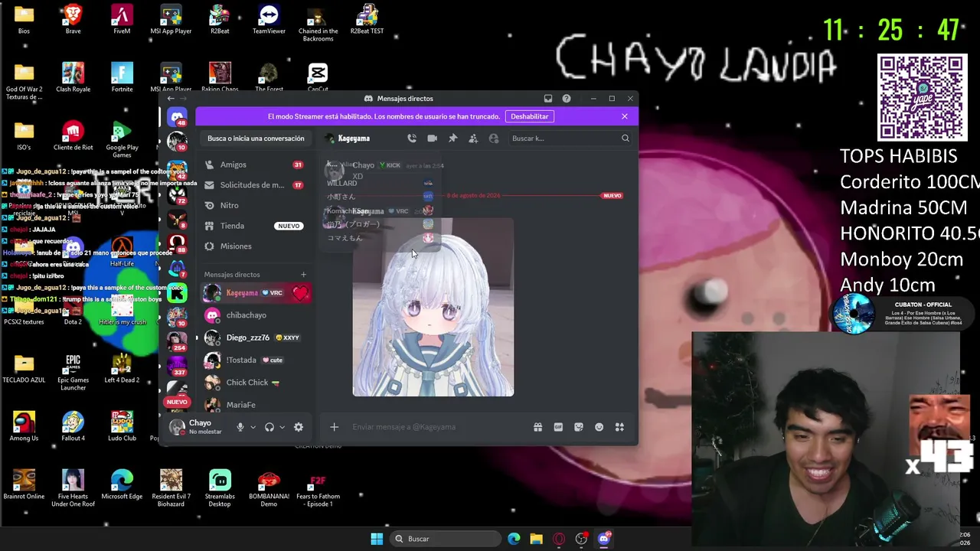
Task: Open Misiones in Discord sidebar
Action: (255, 246)
